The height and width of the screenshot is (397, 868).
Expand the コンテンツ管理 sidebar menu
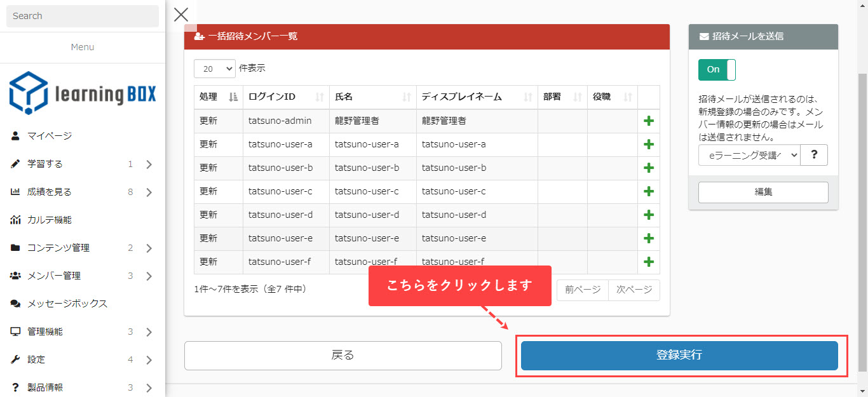pos(83,248)
